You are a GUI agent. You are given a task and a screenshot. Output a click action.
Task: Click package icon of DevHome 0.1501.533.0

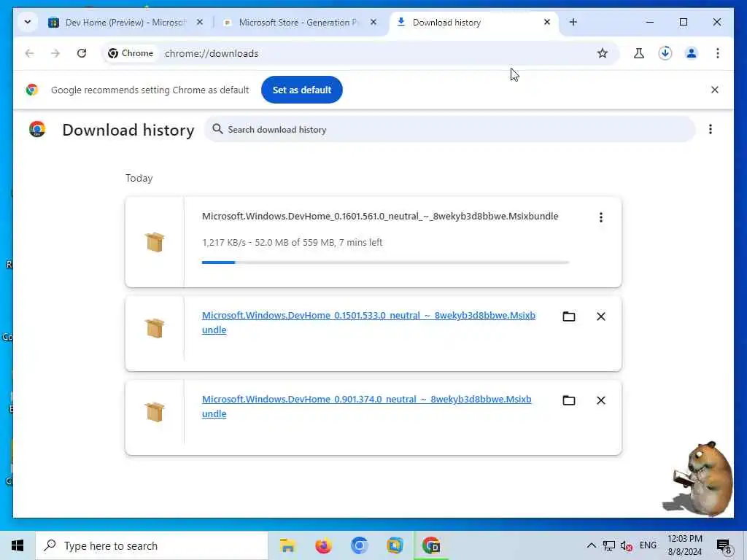tap(155, 328)
